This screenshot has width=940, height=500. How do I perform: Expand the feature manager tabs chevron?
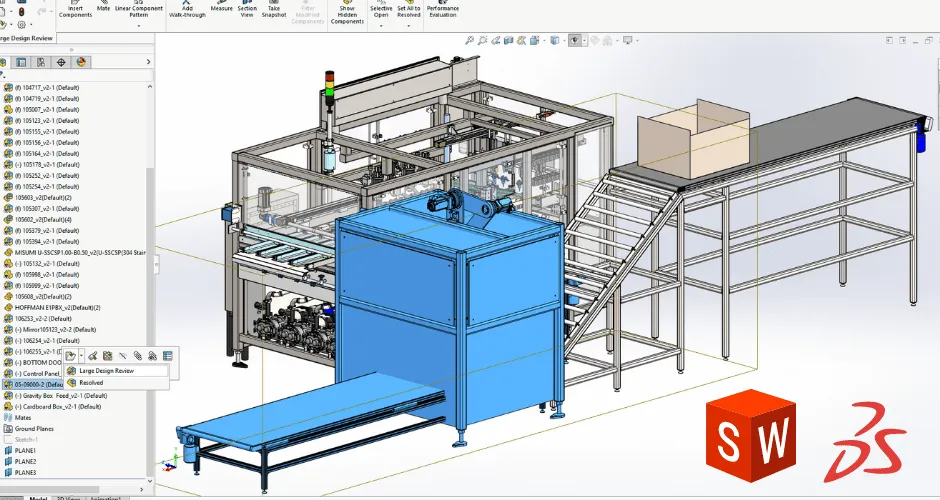(149, 62)
